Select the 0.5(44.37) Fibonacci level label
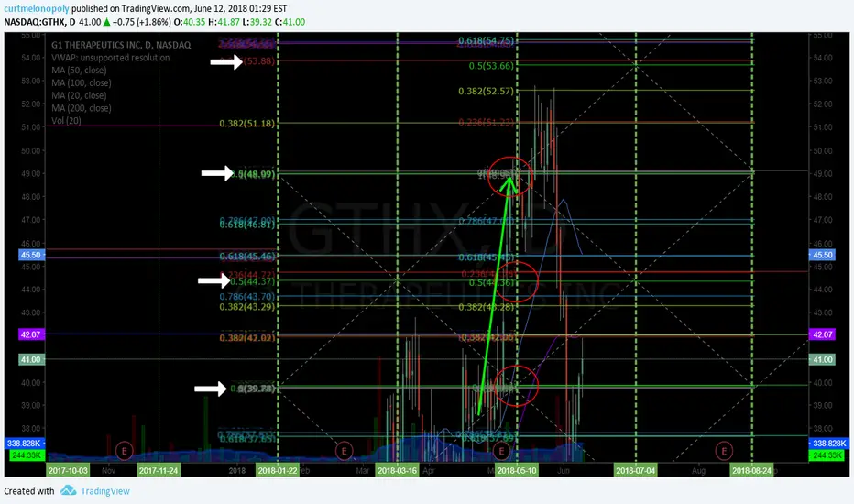Image resolution: width=854 pixels, height=504 pixels. click(x=253, y=281)
